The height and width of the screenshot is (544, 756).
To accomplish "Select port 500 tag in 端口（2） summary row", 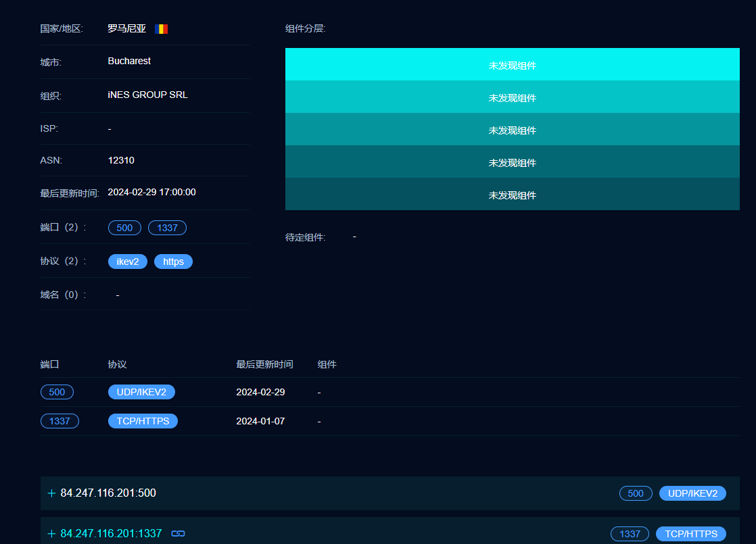I will [x=124, y=228].
